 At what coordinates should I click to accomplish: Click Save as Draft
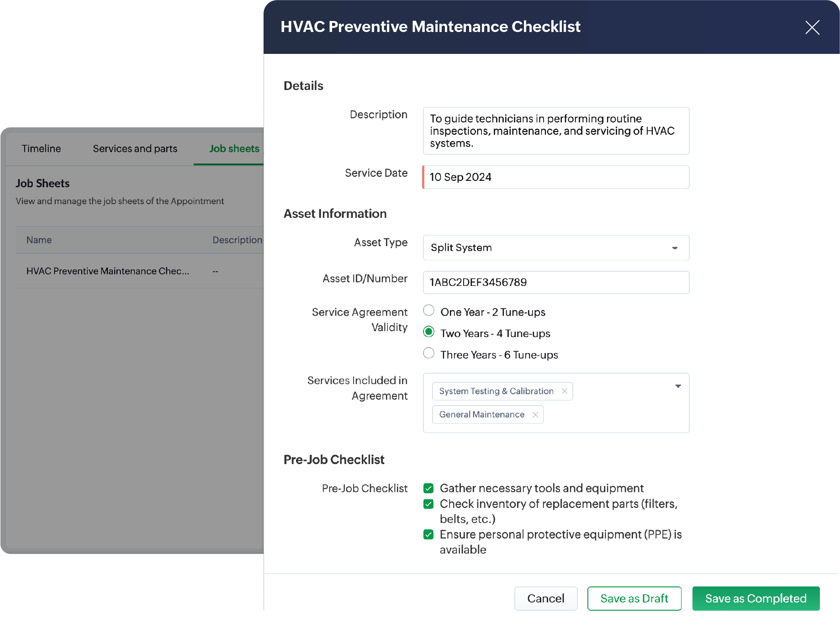tap(634, 598)
